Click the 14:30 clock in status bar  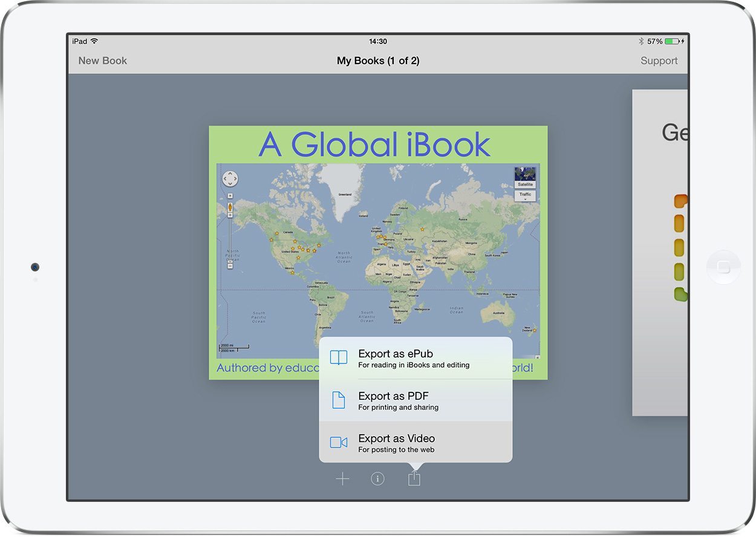(378, 41)
